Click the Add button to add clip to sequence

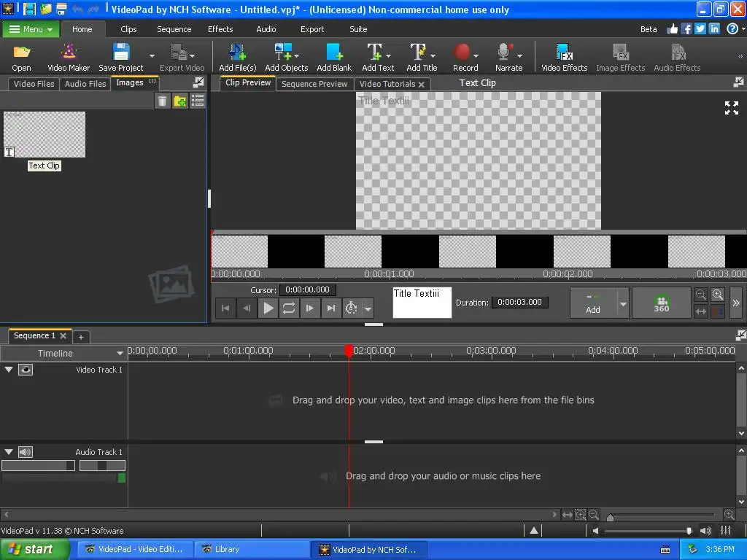593,303
